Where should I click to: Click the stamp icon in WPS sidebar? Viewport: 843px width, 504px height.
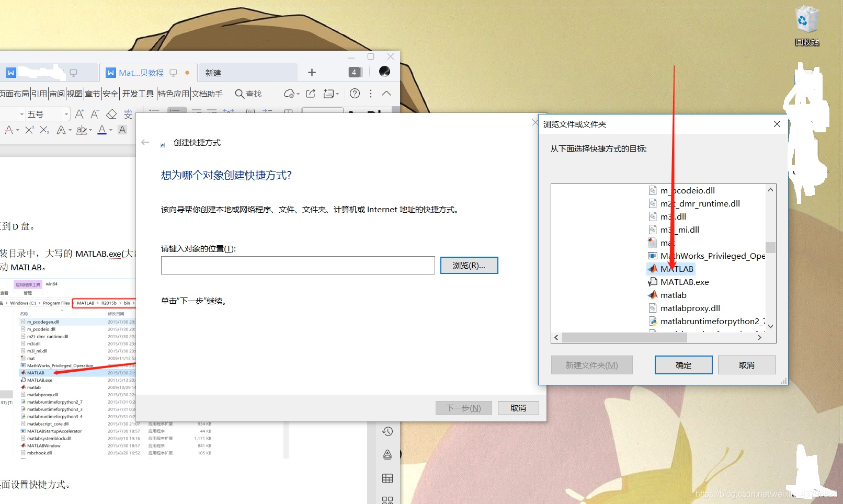click(x=388, y=454)
